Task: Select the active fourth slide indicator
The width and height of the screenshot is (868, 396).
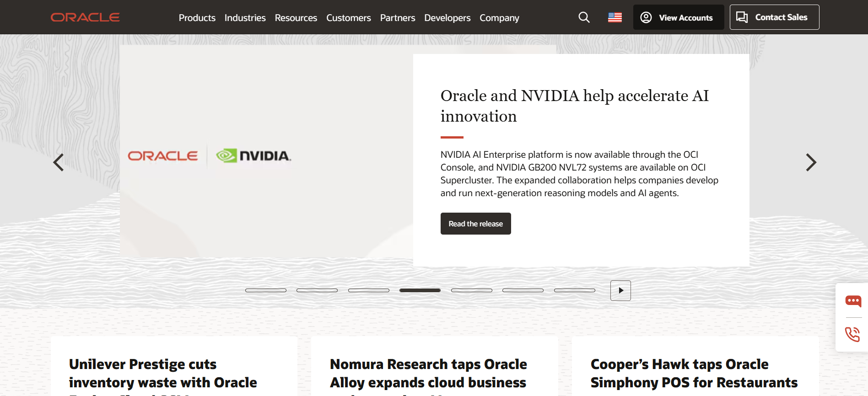Action: tap(420, 290)
